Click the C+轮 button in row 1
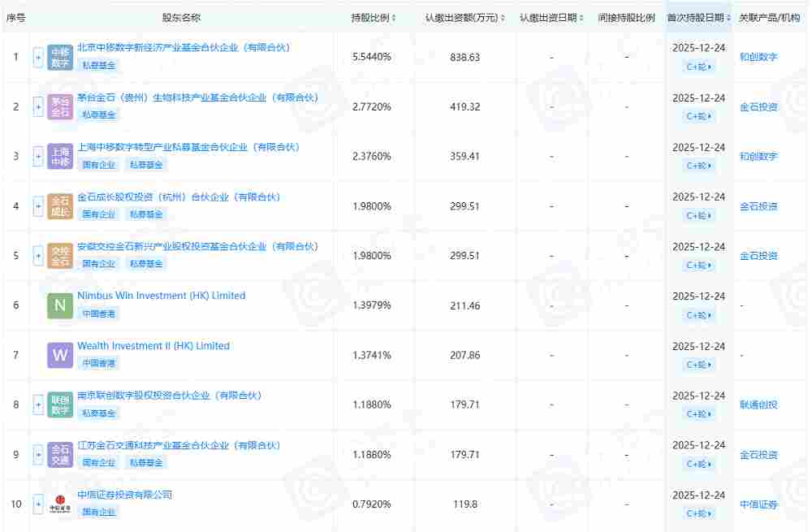The width and height of the screenshot is (812, 532). pos(699,69)
